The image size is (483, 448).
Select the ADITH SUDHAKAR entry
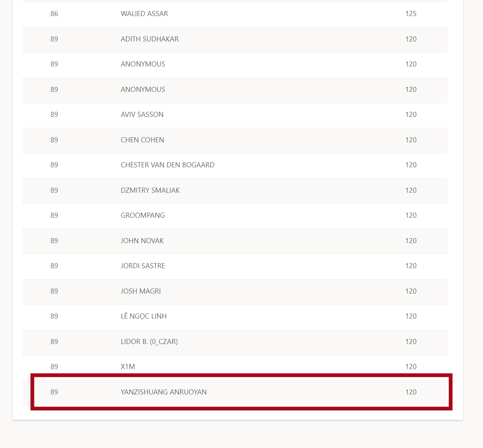(x=149, y=39)
